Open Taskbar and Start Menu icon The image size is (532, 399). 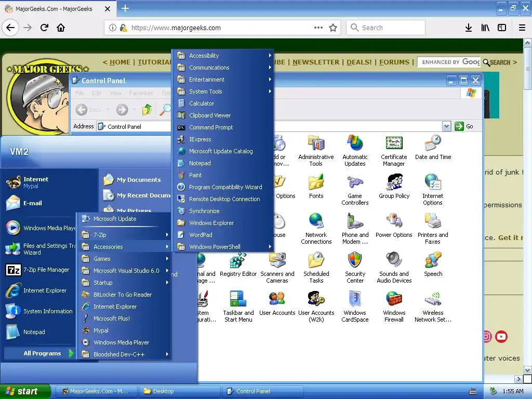238,307
